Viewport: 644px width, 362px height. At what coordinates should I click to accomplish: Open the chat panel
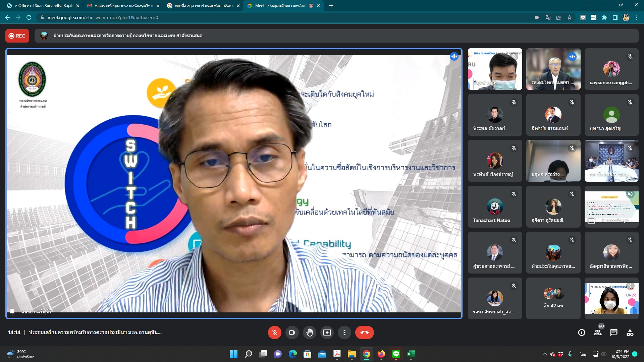pos(614,333)
